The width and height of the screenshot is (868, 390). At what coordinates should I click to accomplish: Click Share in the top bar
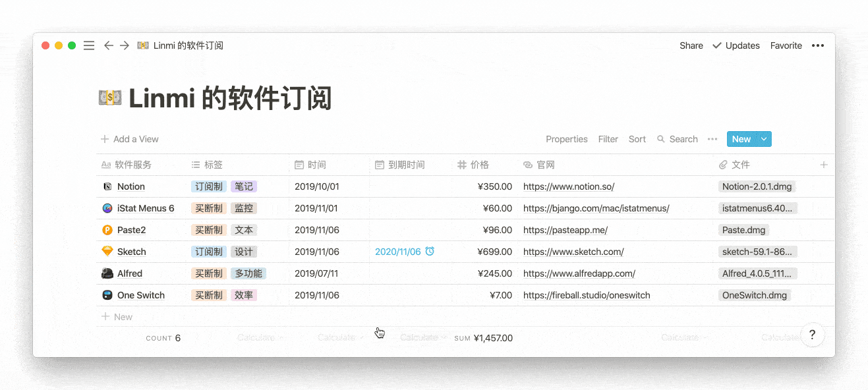point(691,45)
